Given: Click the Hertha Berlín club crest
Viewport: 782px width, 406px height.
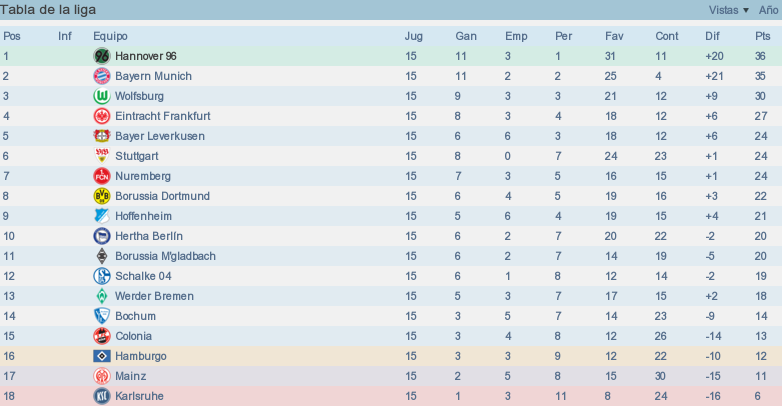Looking at the screenshot, I should tap(102, 236).
